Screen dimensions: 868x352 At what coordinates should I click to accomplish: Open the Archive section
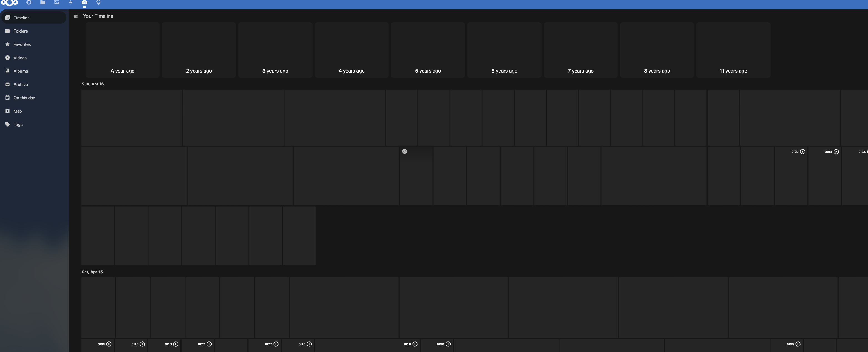(x=20, y=84)
